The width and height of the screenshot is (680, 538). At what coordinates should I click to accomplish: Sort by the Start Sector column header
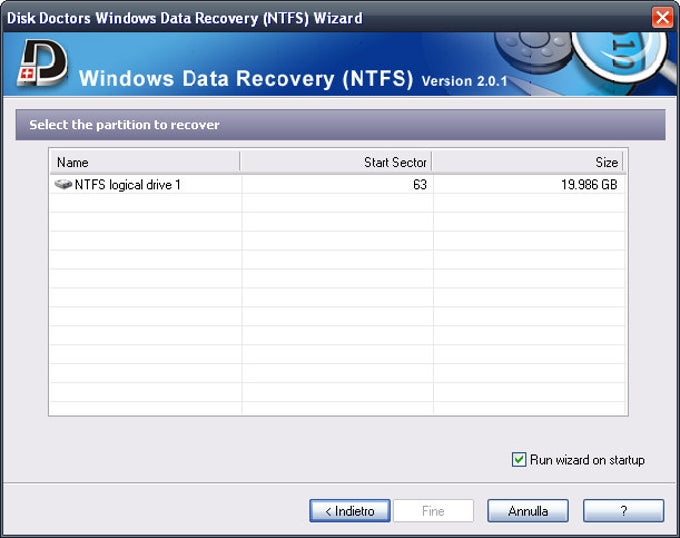(336, 162)
